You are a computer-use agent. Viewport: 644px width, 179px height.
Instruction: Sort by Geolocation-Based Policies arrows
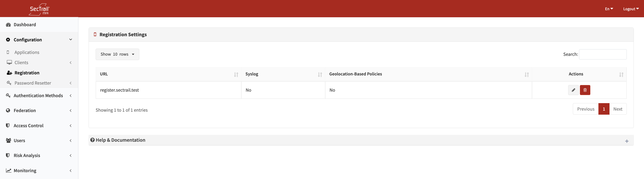click(x=526, y=75)
